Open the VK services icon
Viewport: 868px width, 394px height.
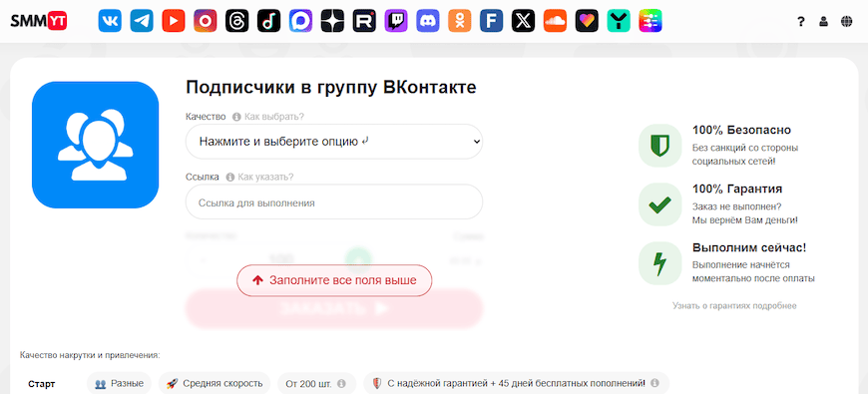click(x=110, y=21)
